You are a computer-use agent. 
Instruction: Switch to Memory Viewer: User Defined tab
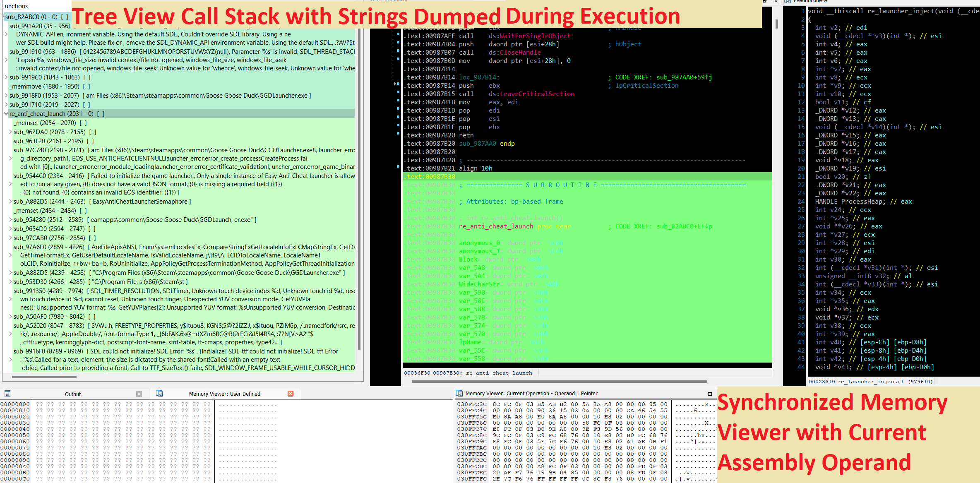(x=224, y=394)
